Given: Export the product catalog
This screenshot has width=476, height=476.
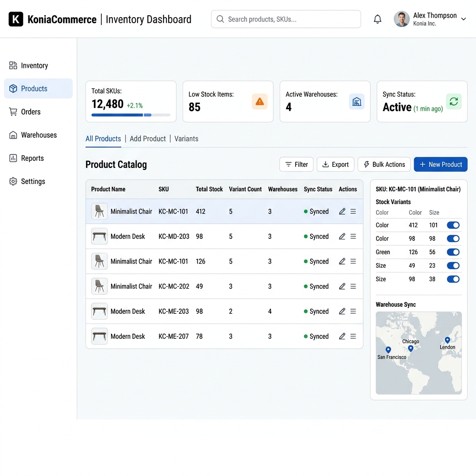Looking at the screenshot, I should [336, 164].
